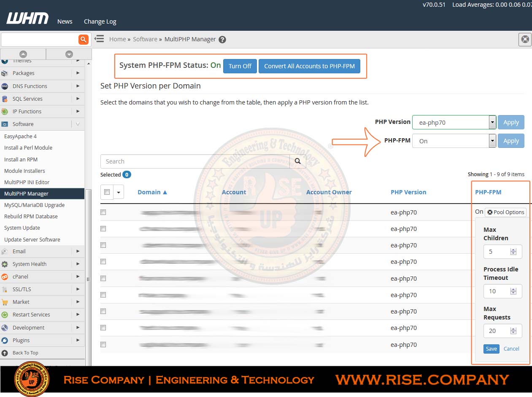Click the Software section icon
The height and width of the screenshot is (397, 532).
(x=5, y=124)
